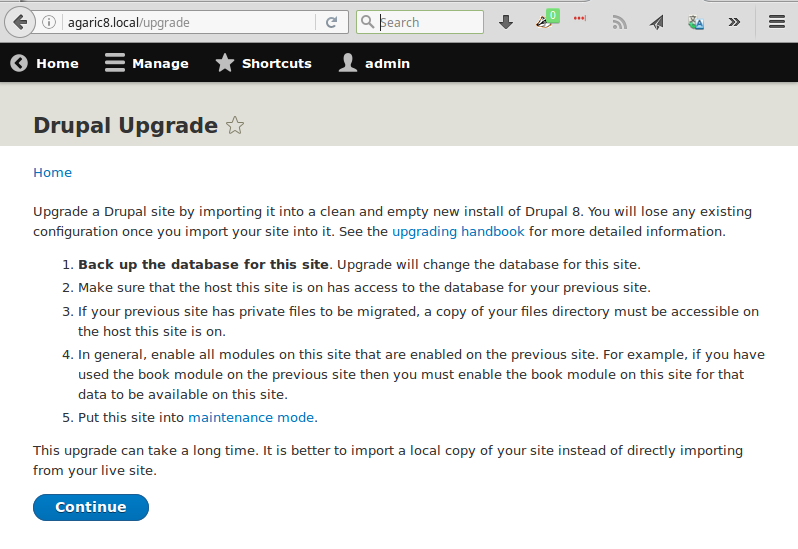This screenshot has width=798, height=549.
Task: Open the Shortcuts toolbar menu
Action: coord(264,63)
